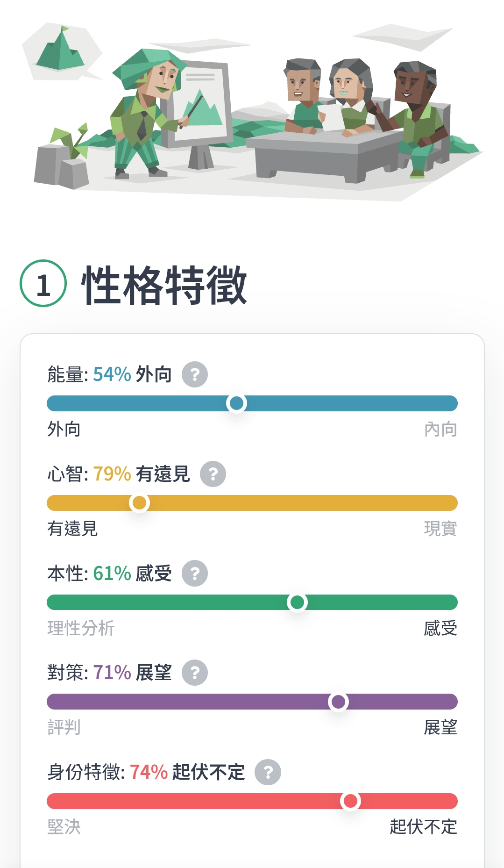
Task: Open the help icon next to 心智 有遠見
Action: point(213,474)
